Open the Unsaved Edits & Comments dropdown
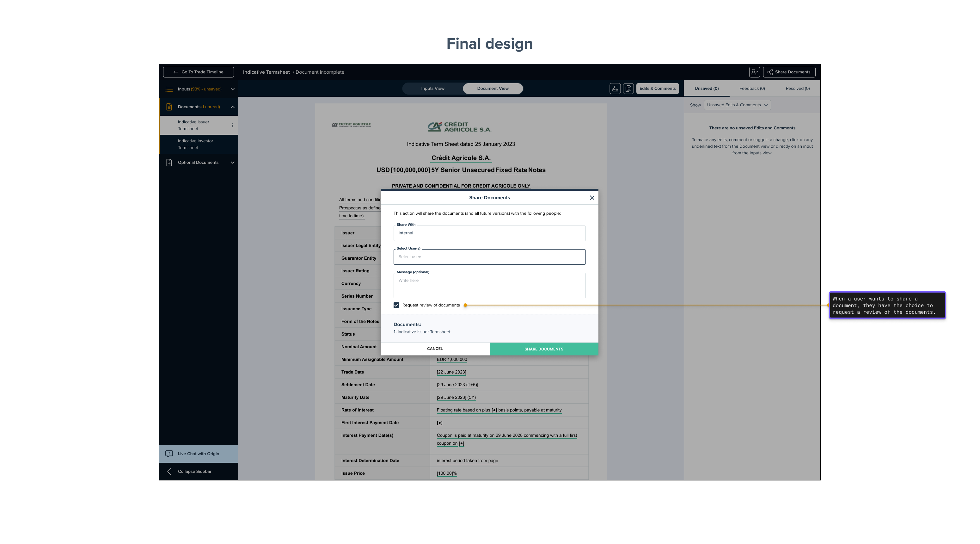980x544 pixels. [737, 105]
